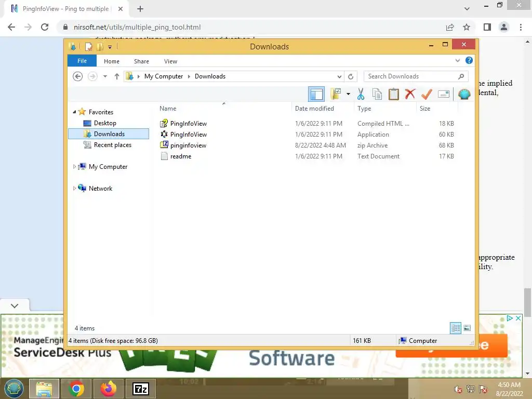Click Downloads in address breadcrumb

[210, 76]
